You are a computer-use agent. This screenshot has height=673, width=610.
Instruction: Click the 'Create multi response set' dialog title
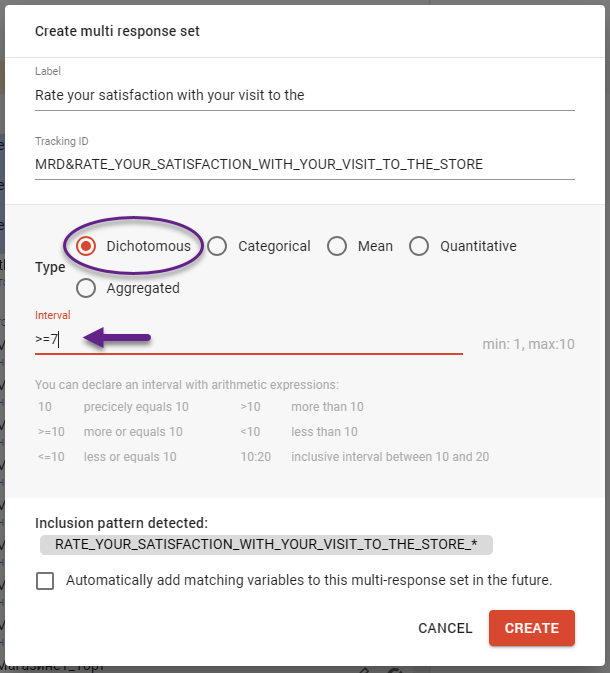pyautogui.click(x=117, y=31)
